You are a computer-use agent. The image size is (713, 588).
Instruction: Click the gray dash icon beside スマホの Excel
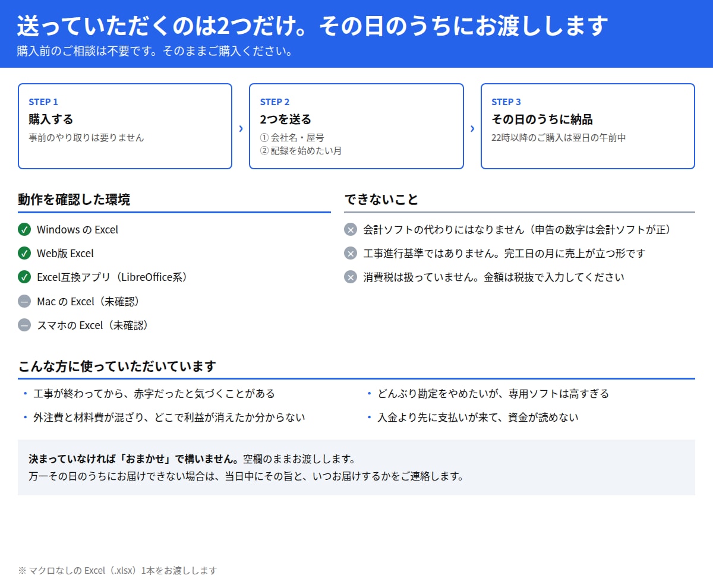click(24, 325)
